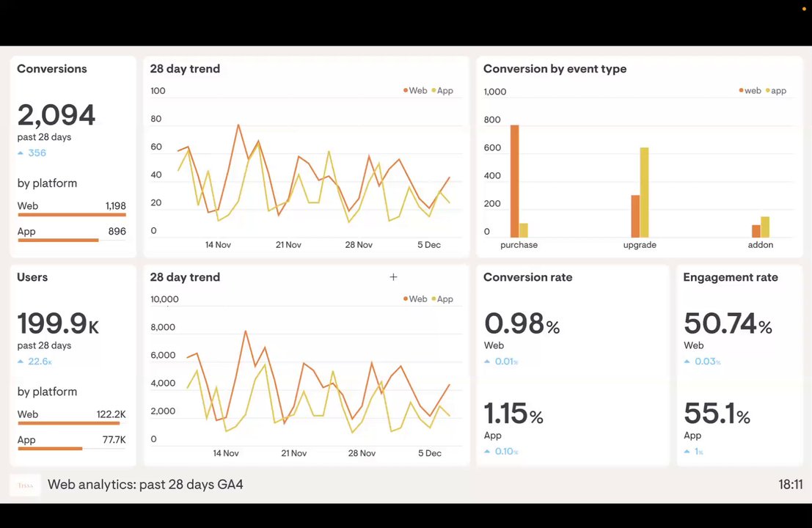Toggle App series in conversions trend legend
Image resolution: width=812 pixels, height=528 pixels.
442,91
